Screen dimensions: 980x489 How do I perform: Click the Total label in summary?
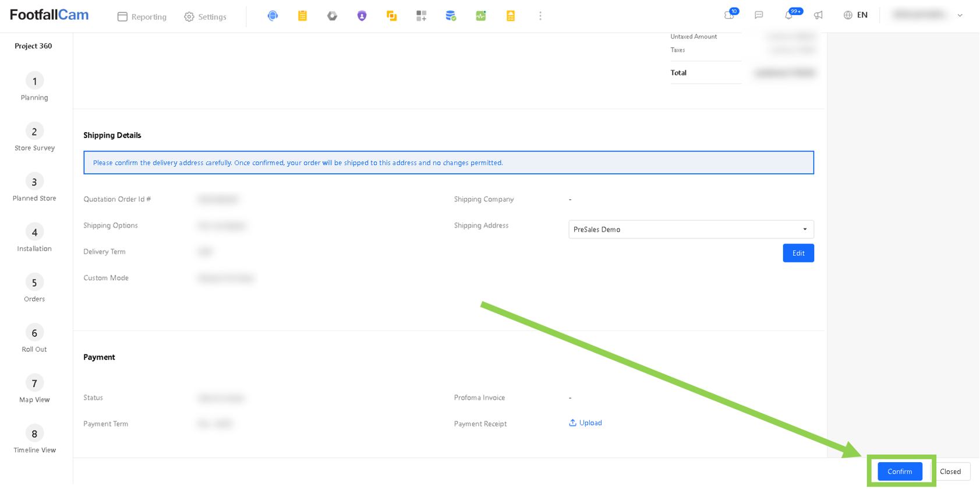point(678,73)
